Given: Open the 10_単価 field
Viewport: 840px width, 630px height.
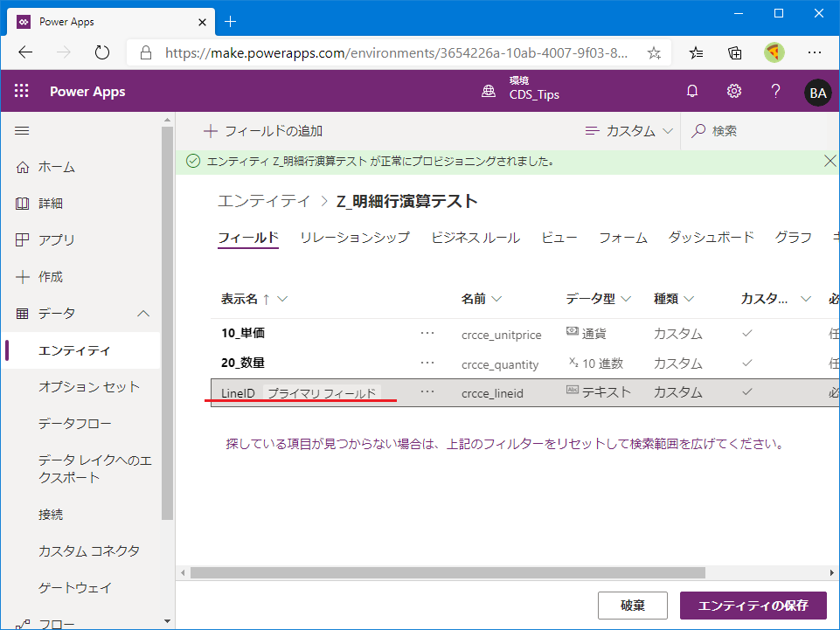Looking at the screenshot, I should (243, 333).
